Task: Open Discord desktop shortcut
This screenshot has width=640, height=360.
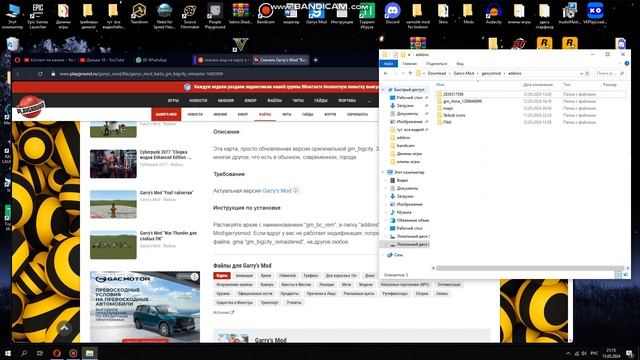Action: tap(392, 14)
